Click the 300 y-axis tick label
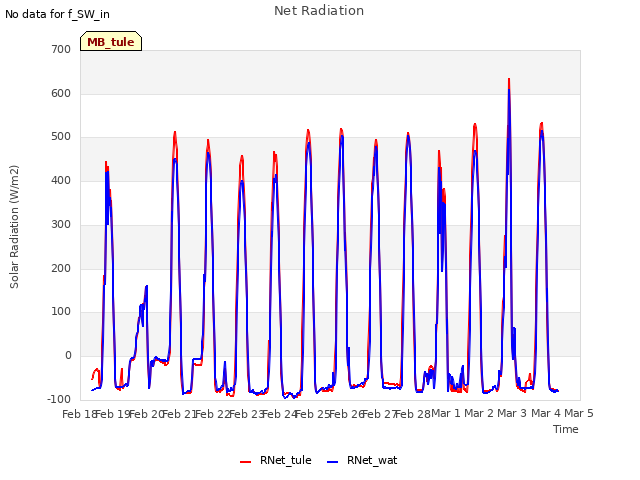Screen dimensions: 640x480 [x=61, y=224]
